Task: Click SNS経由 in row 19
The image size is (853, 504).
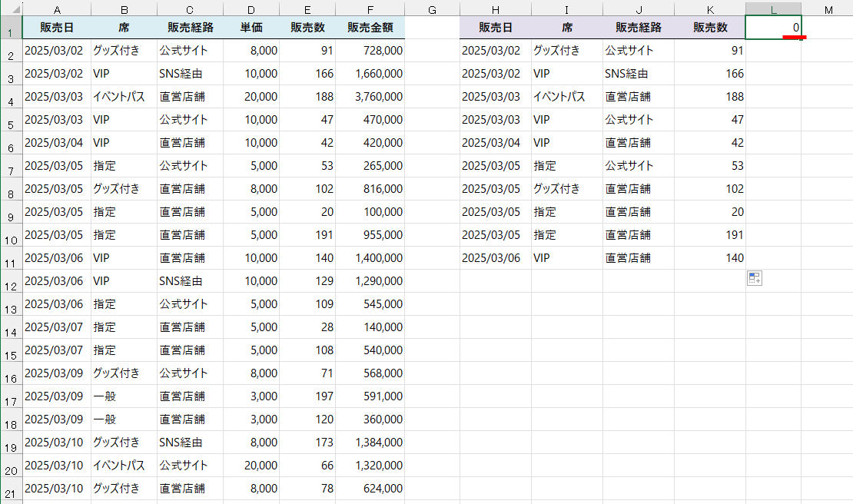Action: pos(190,443)
